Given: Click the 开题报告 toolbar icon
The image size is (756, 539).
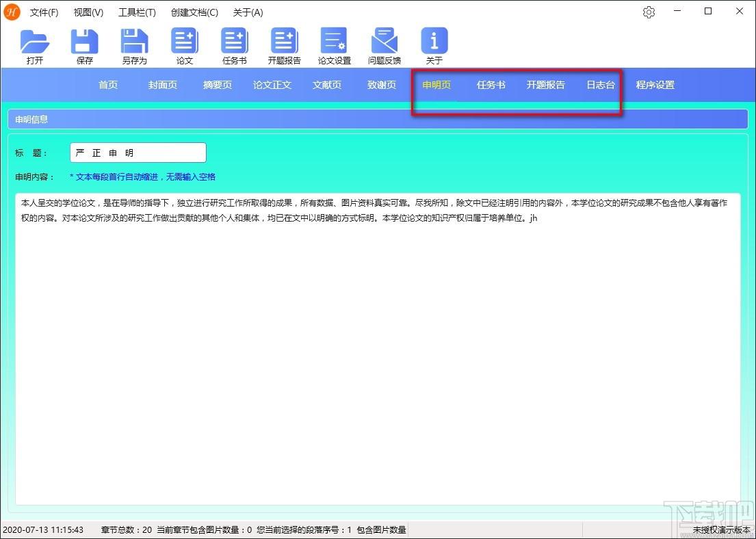Looking at the screenshot, I should (x=285, y=40).
